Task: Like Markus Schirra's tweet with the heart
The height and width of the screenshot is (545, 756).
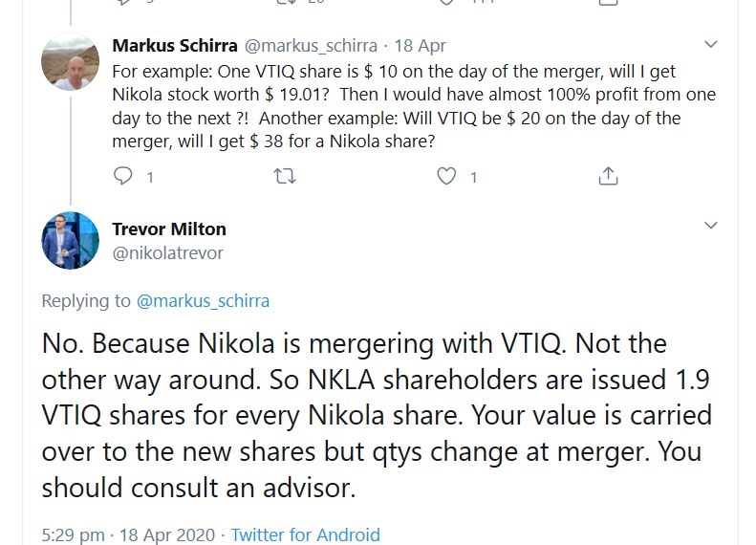Action: click(x=446, y=176)
